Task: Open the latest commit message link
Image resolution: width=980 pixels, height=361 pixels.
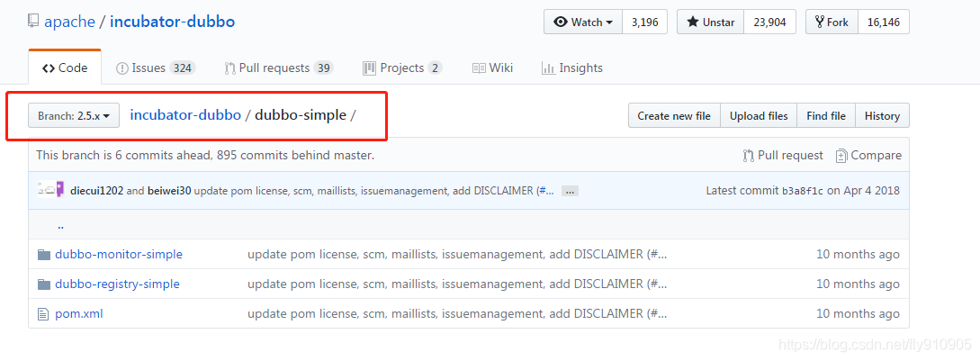Action: click(373, 191)
